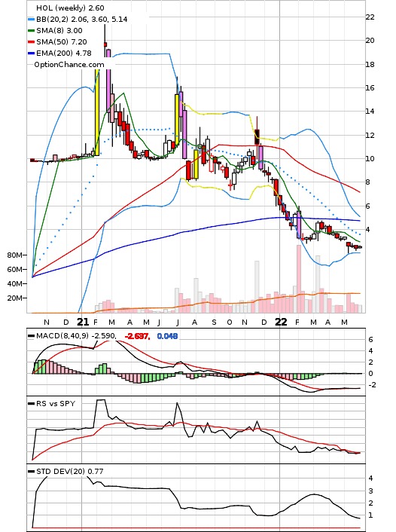Click the STD DEV(20) 0.77 label
Screen dimensions: 396x532
(69, 471)
